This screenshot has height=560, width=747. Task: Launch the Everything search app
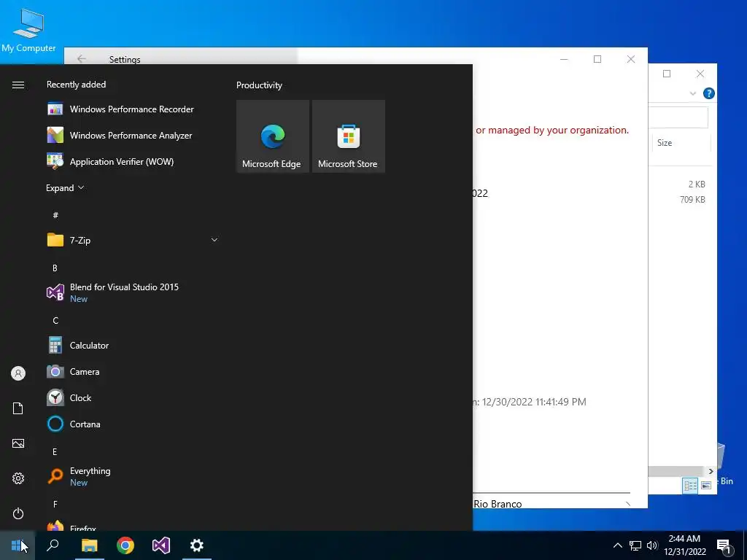pyautogui.click(x=133, y=476)
